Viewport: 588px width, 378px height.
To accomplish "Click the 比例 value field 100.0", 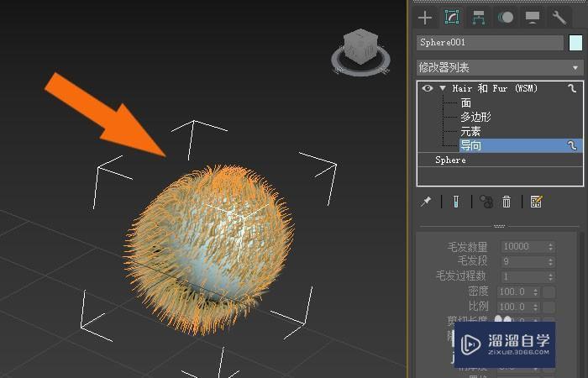I will tap(515, 307).
